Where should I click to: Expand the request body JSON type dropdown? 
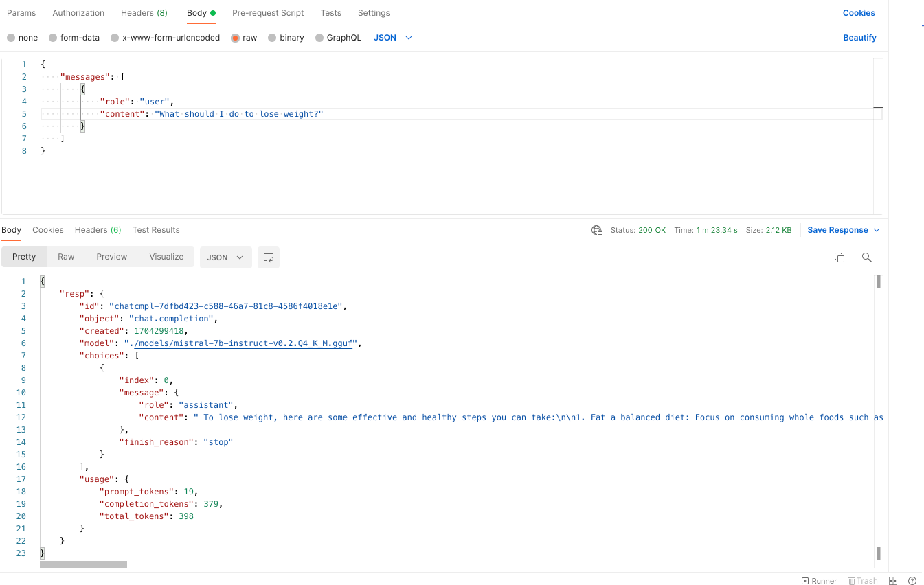pos(393,38)
